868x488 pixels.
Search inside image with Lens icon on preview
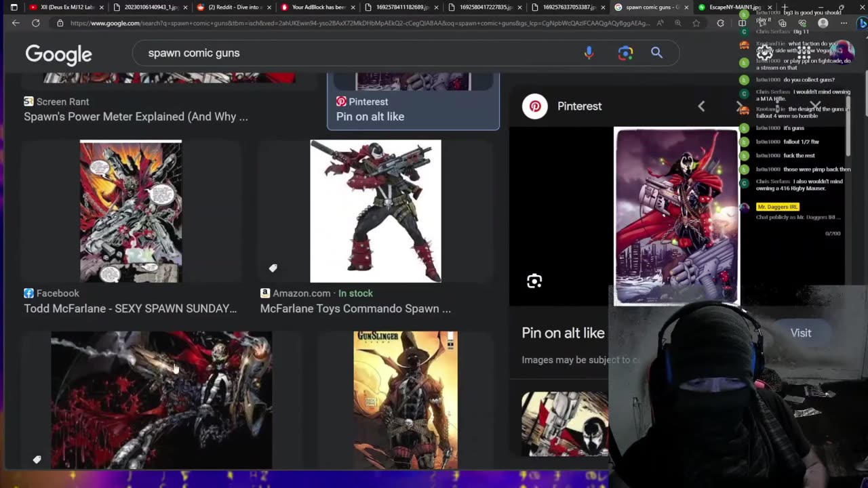click(534, 281)
